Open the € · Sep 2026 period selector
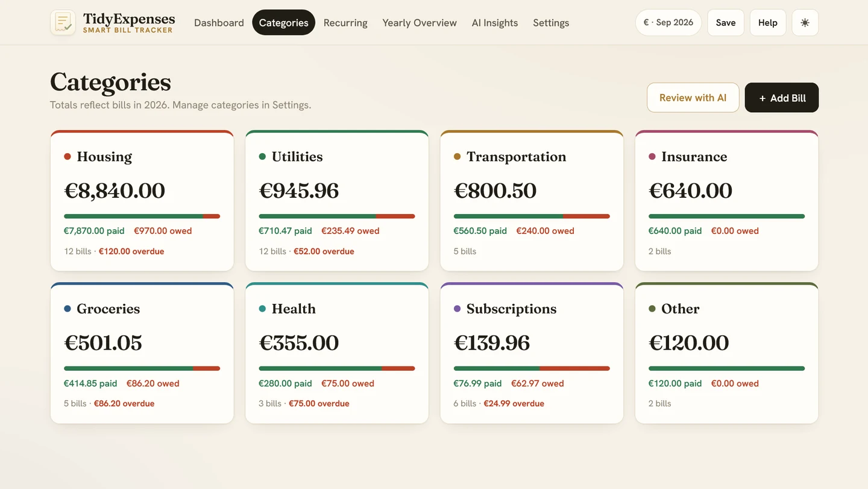The image size is (868, 489). [668, 22]
